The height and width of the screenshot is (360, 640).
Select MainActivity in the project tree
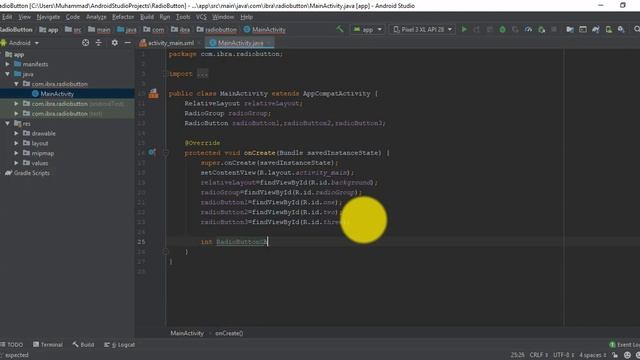pos(57,93)
